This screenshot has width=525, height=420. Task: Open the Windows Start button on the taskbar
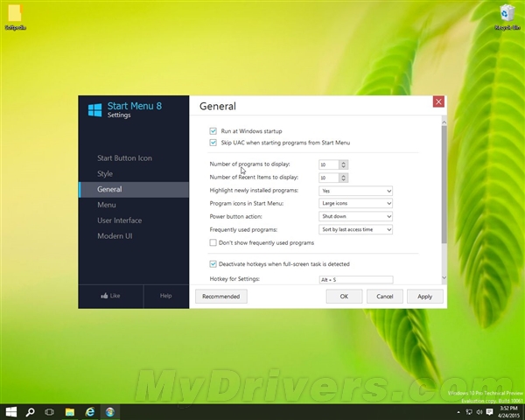click(11, 412)
